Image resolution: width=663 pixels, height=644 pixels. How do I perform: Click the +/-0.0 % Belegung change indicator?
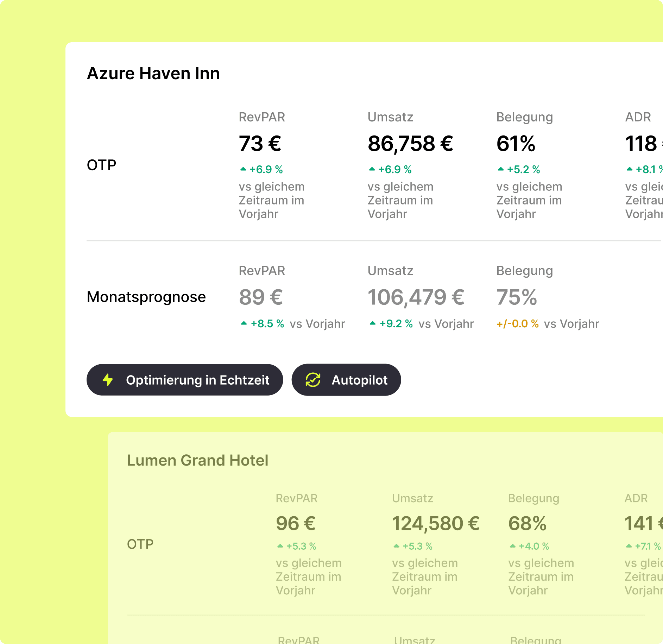click(518, 324)
